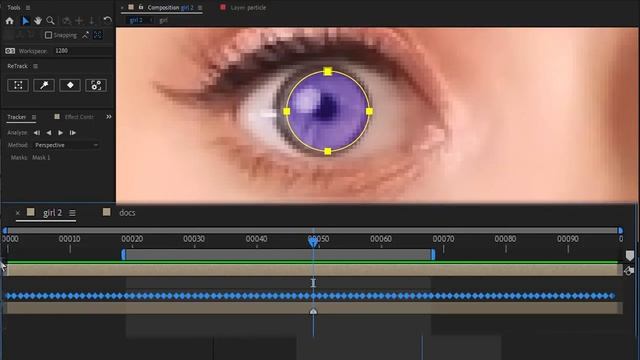
Task: Switch to the Layer particle tab
Action: [248, 8]
